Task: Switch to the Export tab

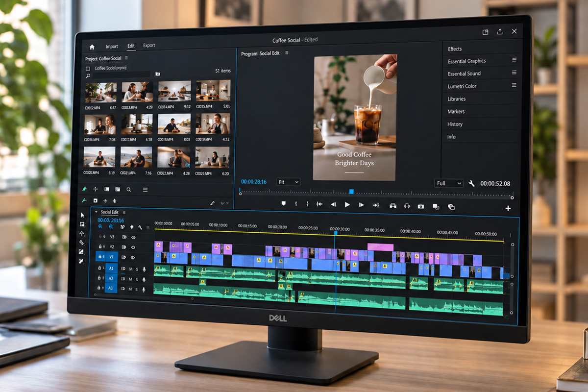Action: tap(149, 46)
